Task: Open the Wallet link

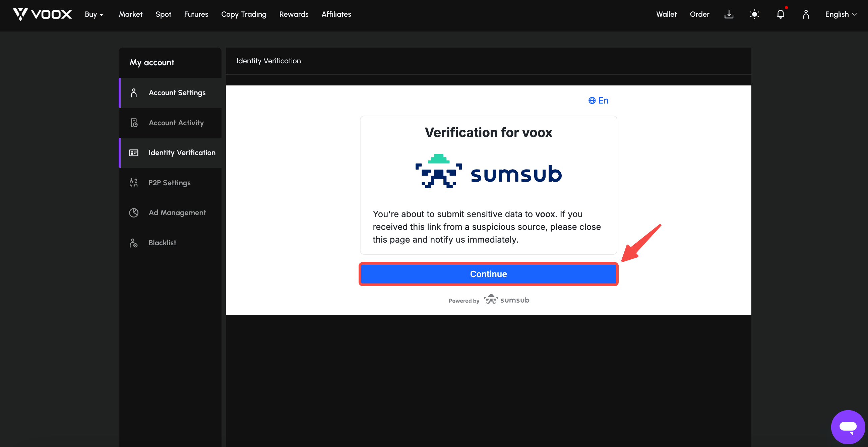Action: pyautogui.click(x=666, y=14)
